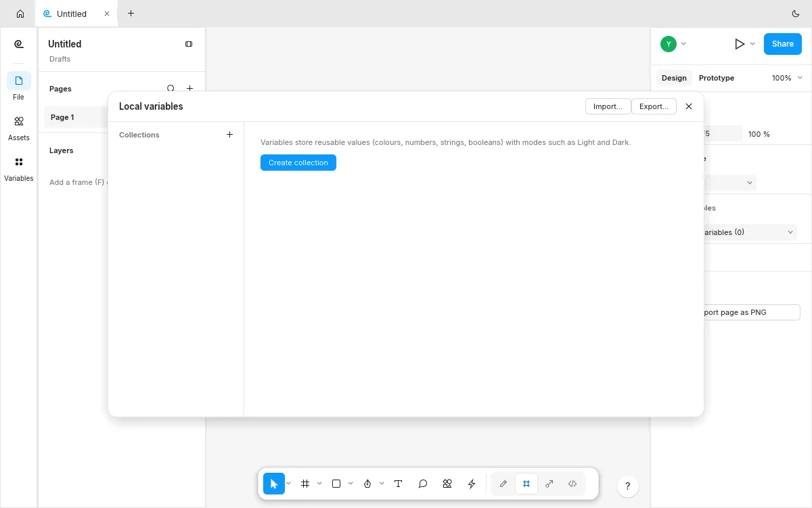Click the page color hex input field
The image size is (812, 508).
tap(723, 134)
